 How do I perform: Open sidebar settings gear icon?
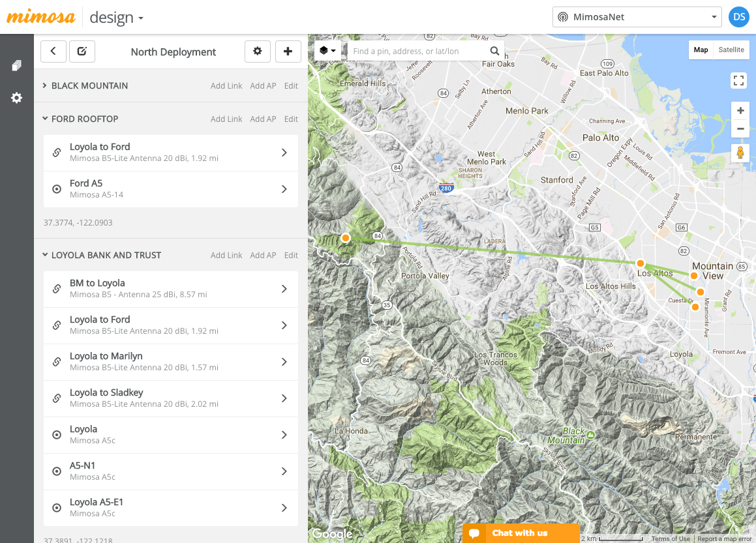click(x=16, y=98)
